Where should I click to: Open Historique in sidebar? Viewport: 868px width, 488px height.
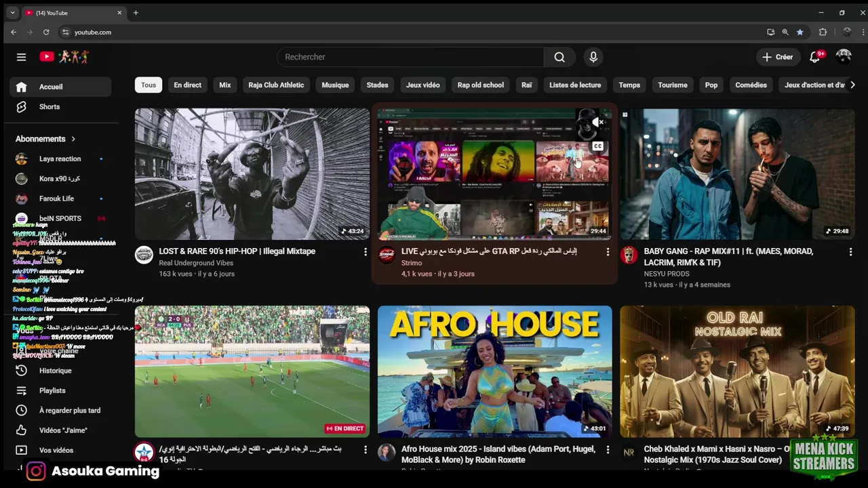point(60,371)
